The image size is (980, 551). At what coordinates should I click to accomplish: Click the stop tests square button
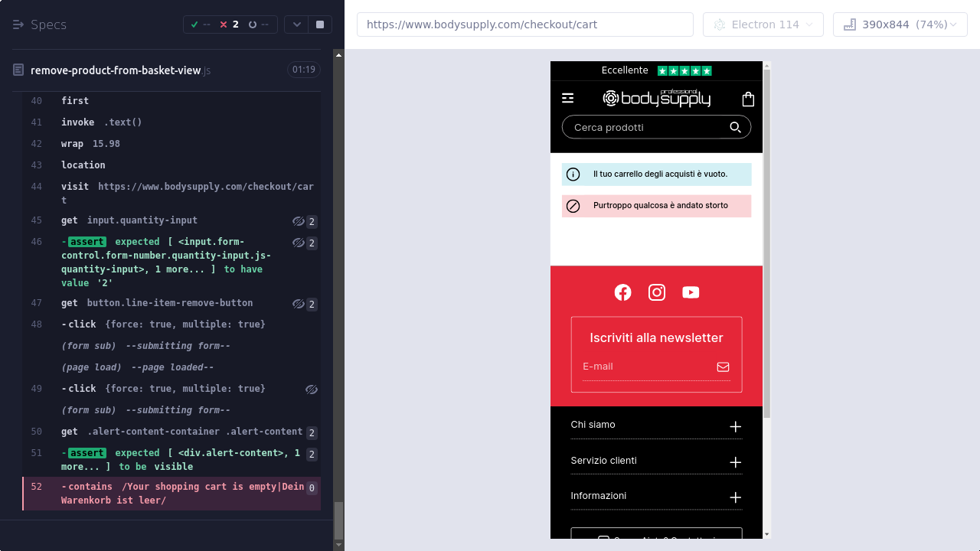coord(320,24)
